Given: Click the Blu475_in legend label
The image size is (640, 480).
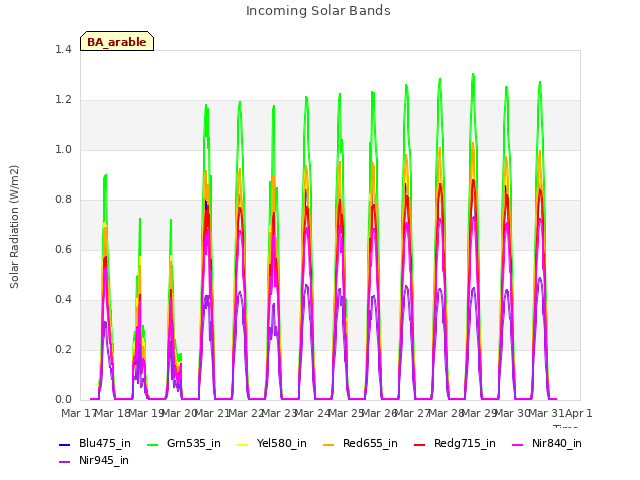Looking at the screenshot, I should tap(105, 443).
